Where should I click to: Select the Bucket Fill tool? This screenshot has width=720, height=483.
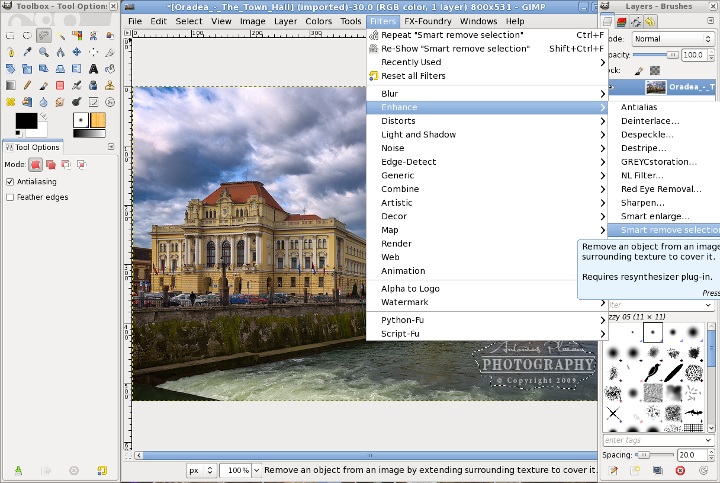click(110, 69)
